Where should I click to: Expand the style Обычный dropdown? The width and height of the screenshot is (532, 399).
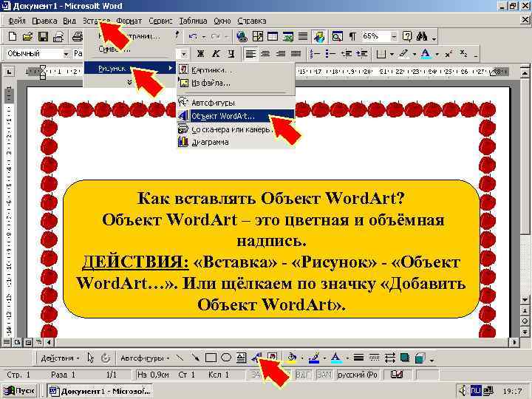[x=66, y=54]
